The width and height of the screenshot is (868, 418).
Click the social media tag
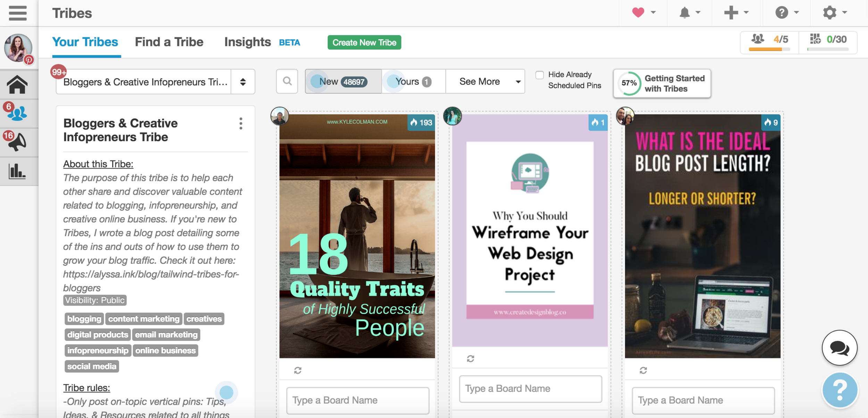[92, 366]
